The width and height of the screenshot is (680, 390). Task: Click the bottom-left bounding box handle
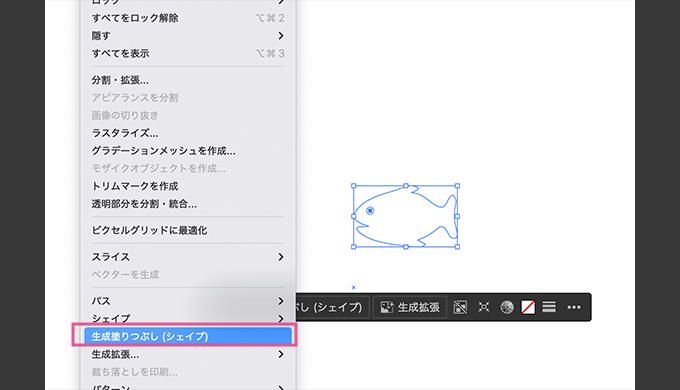point(353,247)
